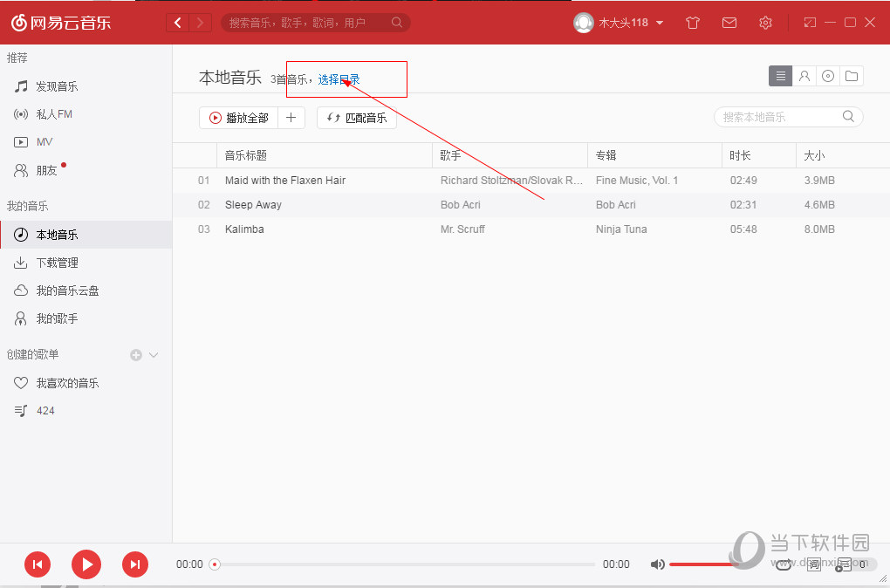Switch library to album view
This screenshot has height=588, width=890.
[827, 76]
